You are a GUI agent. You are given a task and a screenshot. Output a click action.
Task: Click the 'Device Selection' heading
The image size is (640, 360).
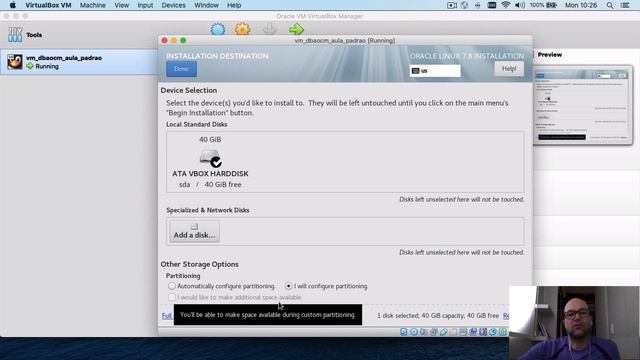189,90
